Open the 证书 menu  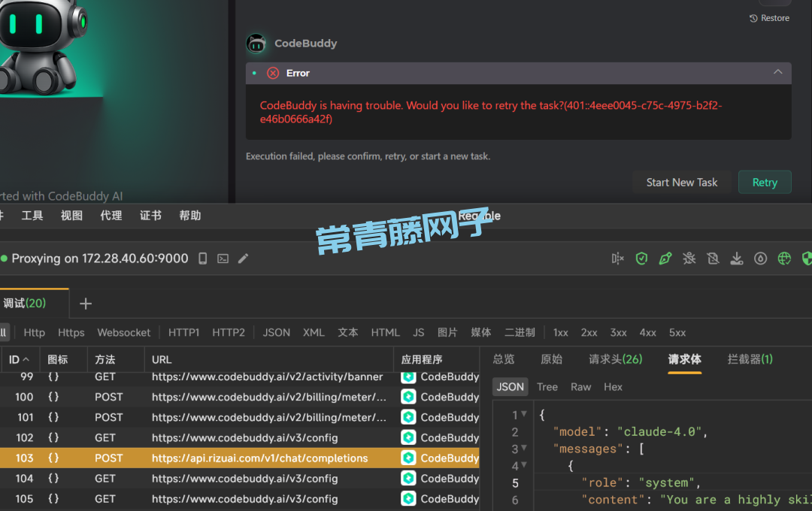click(x=150, y=216)
